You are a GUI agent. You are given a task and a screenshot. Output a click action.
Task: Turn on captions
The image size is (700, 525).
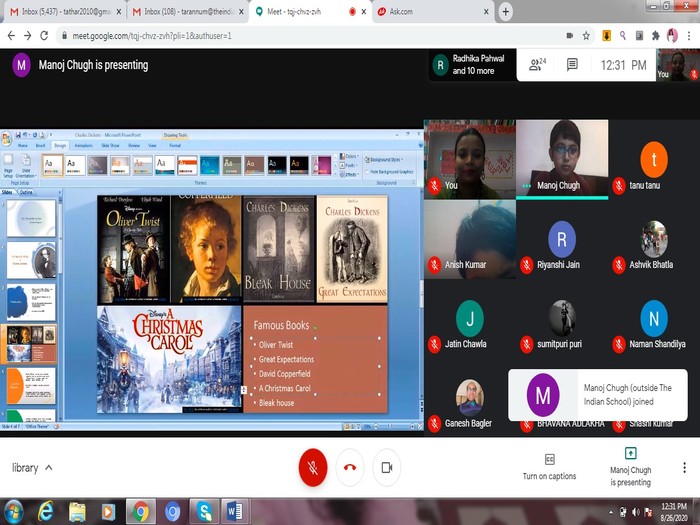(549, 467)
